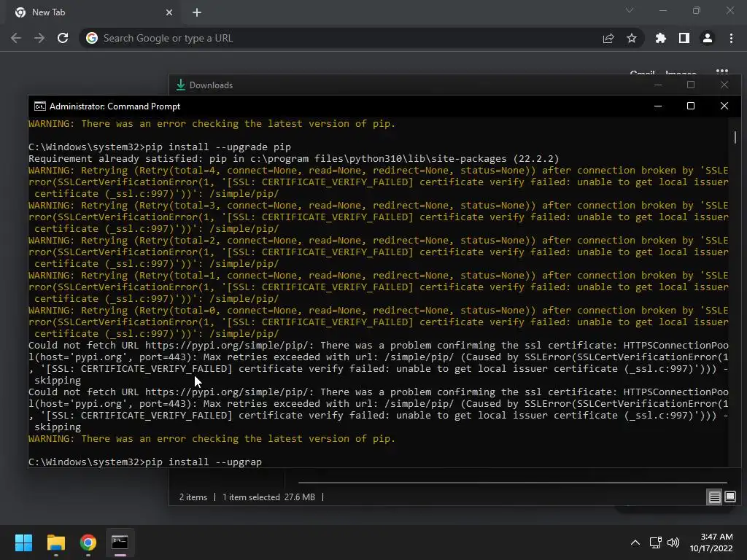The width and height of the screenshot is (747, 560).
Task: Open the Chrome Extensions puzzle icon
Action: tap(661, 38)
